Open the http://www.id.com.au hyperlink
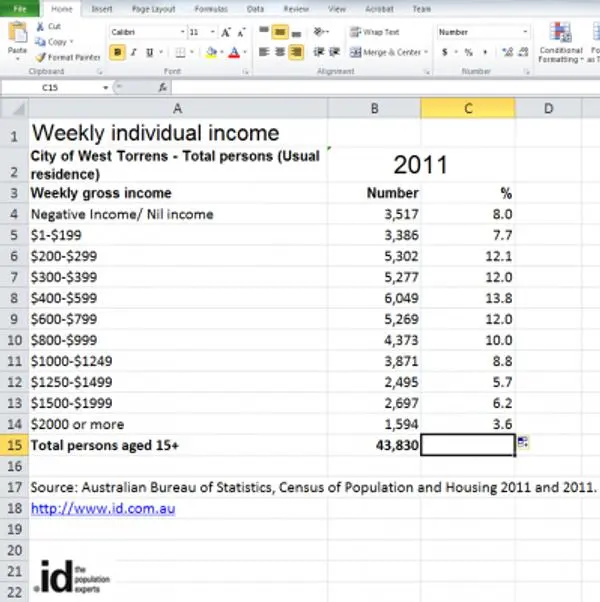Image resolution: width=600 pixels, height=602 pixels. point(103,509)
